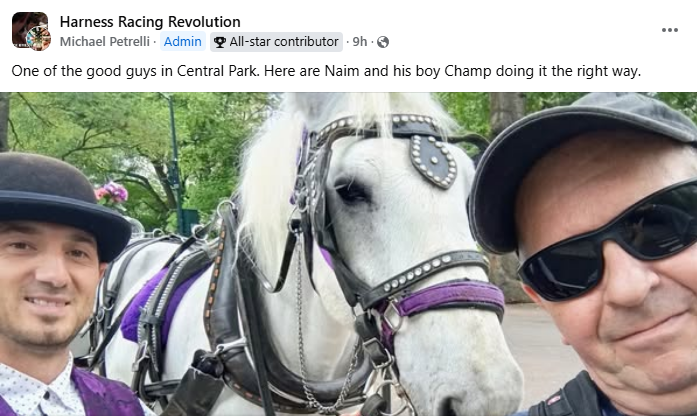Click the globe public audience icon
The width and height of the screenshot is (697, 417).
tap(383, 42)
